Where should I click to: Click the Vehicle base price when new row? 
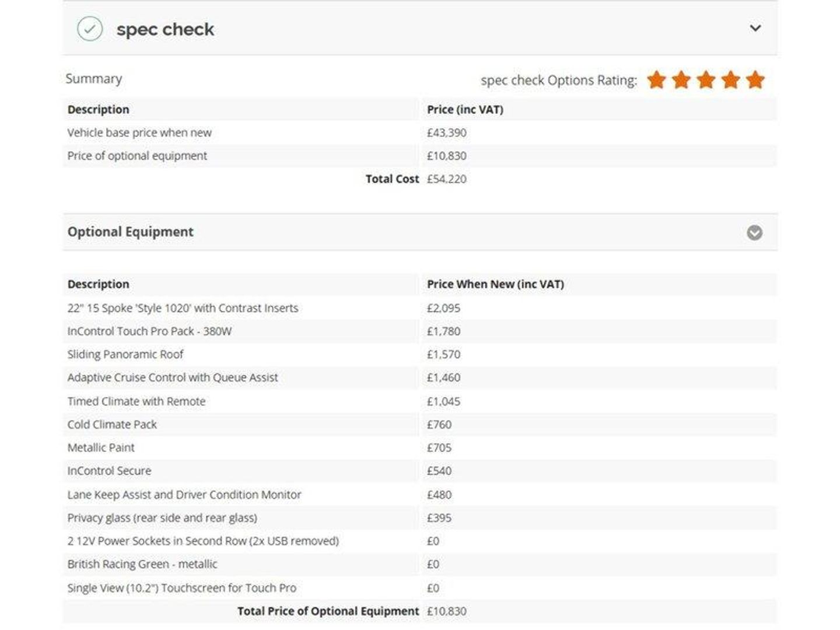tap(420, 133)
